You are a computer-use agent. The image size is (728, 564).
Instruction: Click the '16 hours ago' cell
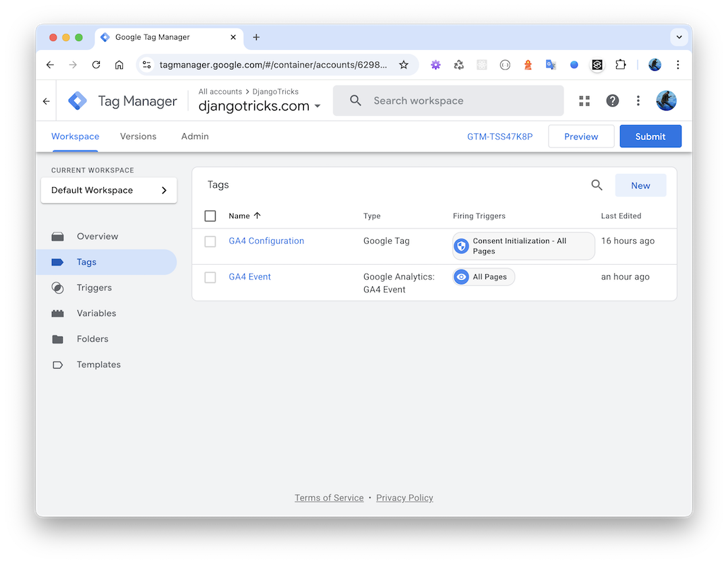pyautogui.click(x=628, y=241)
